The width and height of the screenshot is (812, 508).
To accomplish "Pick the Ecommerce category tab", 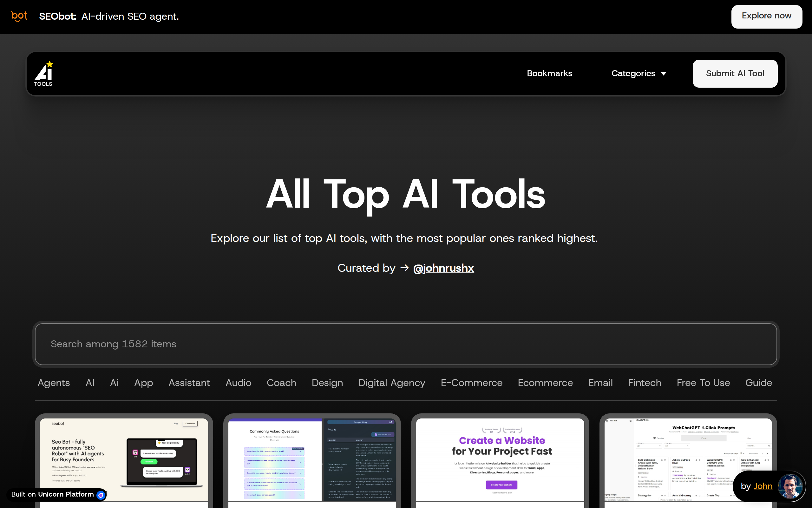I will click(545, 383).
